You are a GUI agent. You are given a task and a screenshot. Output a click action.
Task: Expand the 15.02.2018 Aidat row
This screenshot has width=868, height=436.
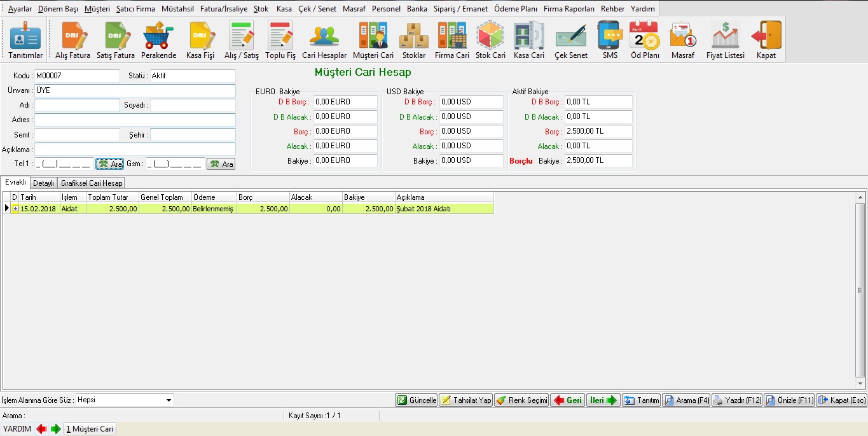15,209
